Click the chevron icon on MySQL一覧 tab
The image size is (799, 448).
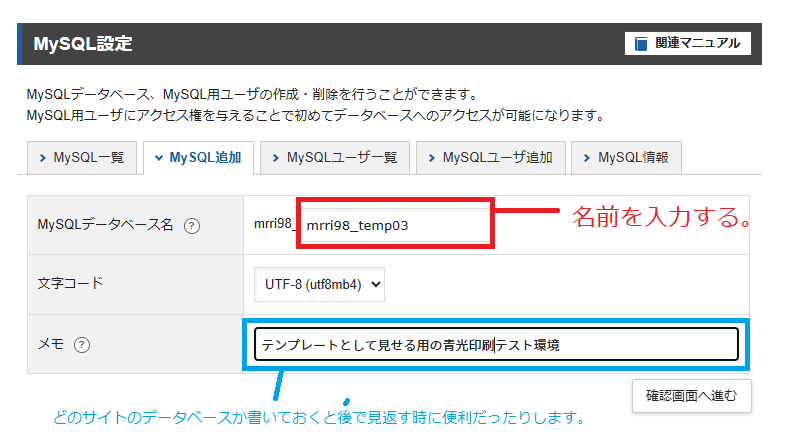click(x=42, y=158)
